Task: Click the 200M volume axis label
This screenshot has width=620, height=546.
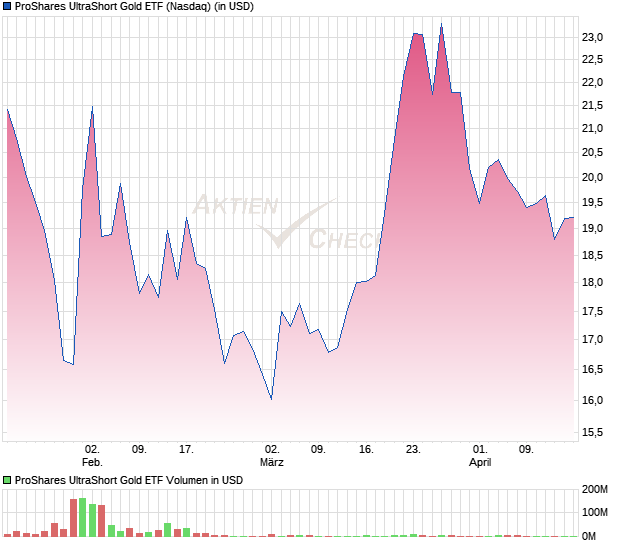Action: [x=596, y=490]
